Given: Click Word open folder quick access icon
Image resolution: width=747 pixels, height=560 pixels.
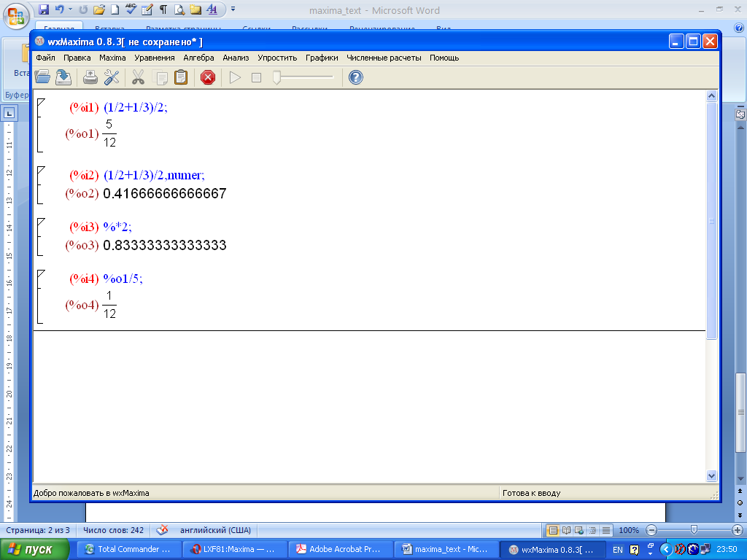Looking at the screenshot, I should pyautogui.click(x=99, y=9).
